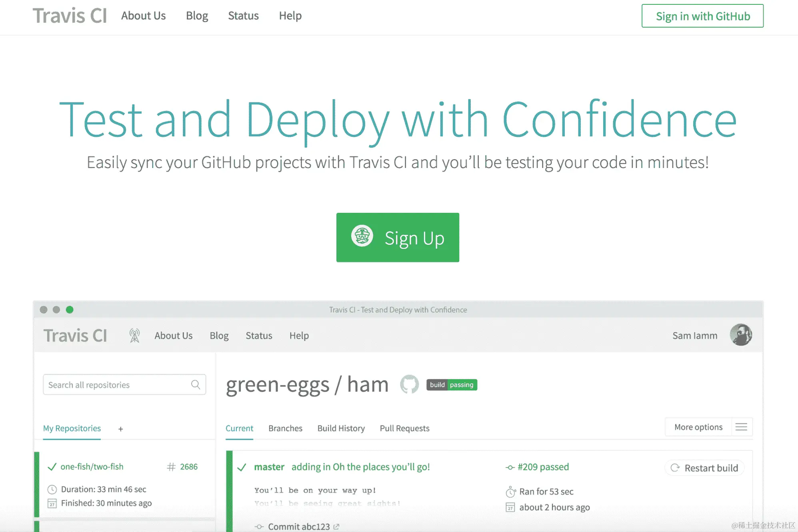The width and height of the screenshot is (798, 532).
Task: Click the GitHub octocat icon beside ham
Action: coord(409,384)
